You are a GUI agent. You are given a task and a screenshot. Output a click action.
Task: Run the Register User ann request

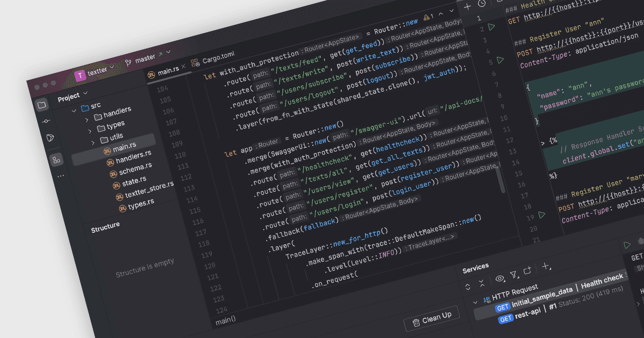click(500, 60)
